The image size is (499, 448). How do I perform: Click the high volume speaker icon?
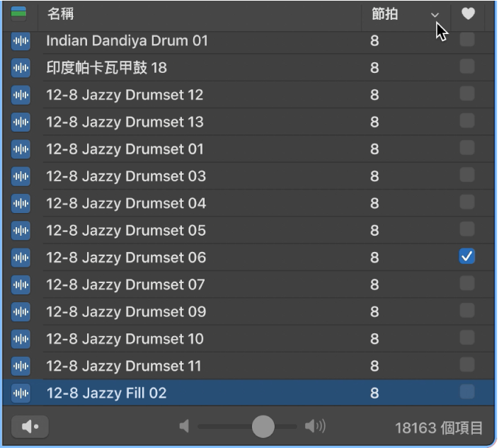pyautogui.click(x=315, y=426)
